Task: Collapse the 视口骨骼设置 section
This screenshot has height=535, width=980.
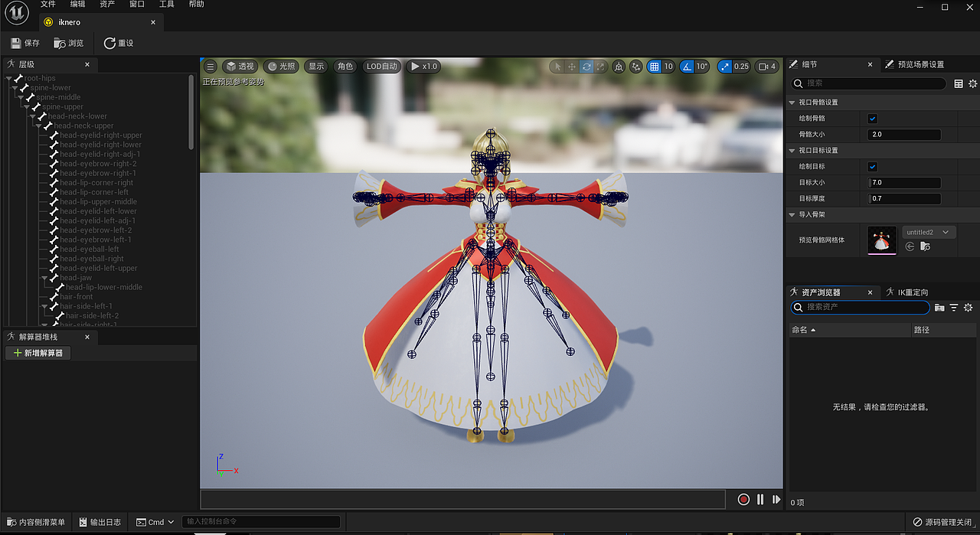Action: click(792, 103)
